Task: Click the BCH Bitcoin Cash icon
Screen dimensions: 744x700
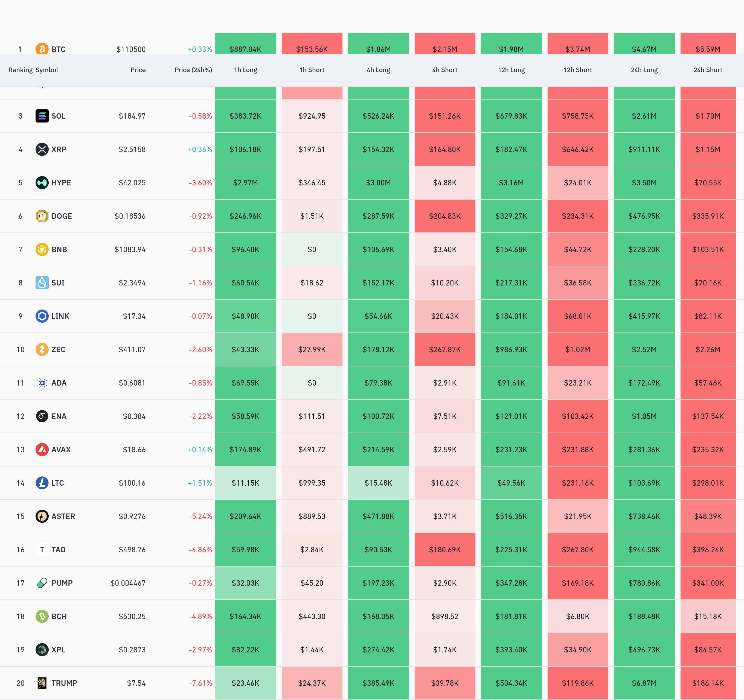Action: (42, 616)
